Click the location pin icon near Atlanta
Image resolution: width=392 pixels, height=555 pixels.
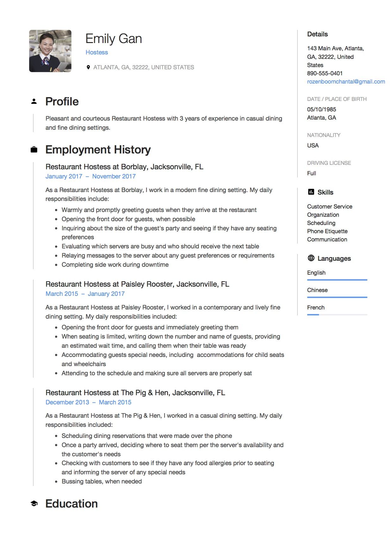click(88, 67)
